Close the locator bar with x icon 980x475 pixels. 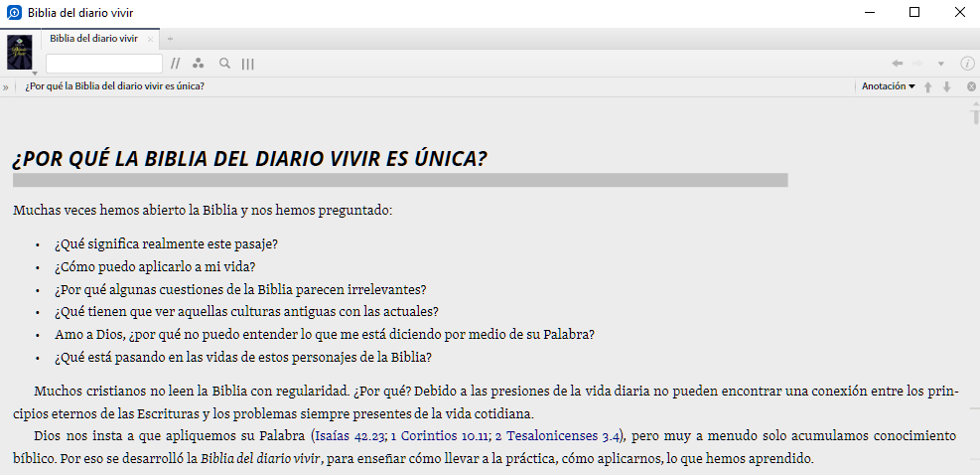(971, 87)
